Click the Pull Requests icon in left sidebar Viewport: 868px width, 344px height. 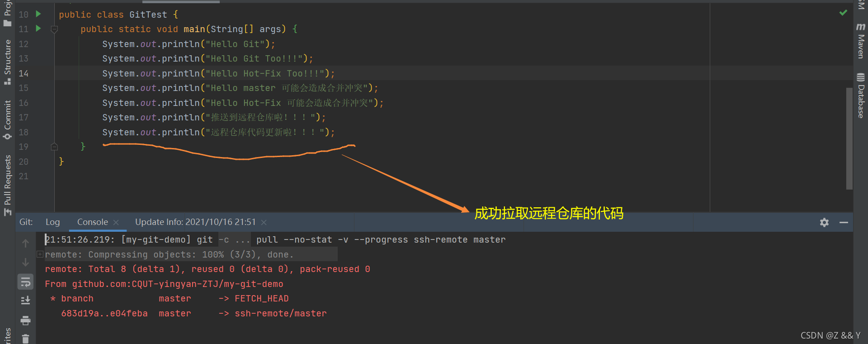(x=7, y=212)
